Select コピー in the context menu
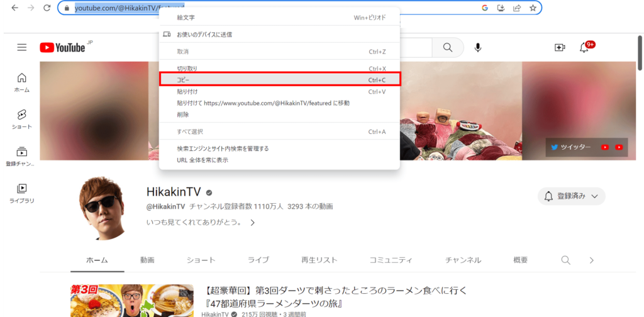 click(x=279, y=80)
